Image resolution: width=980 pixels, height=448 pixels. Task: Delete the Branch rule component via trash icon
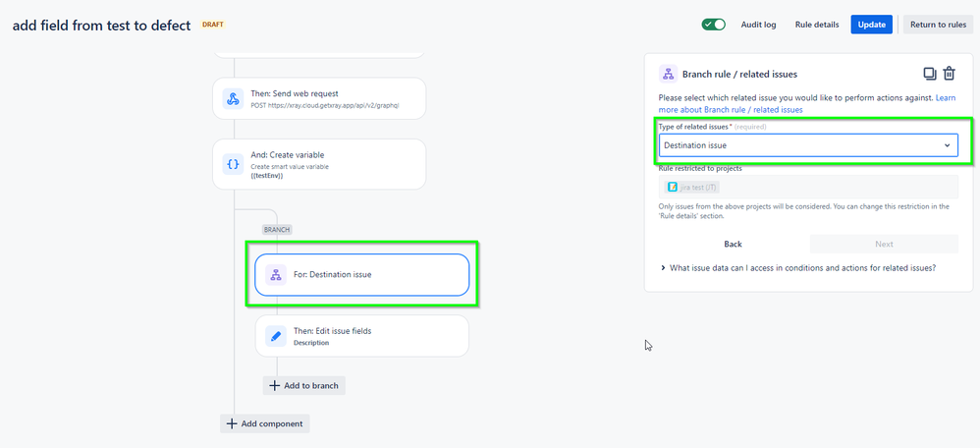[x=949, y=74]
